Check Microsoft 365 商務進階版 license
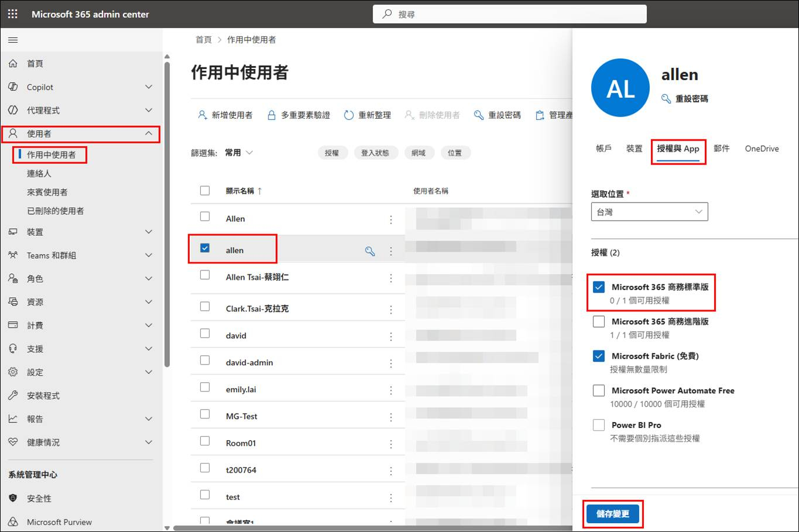The image size is (799, 532). [599, 321]
